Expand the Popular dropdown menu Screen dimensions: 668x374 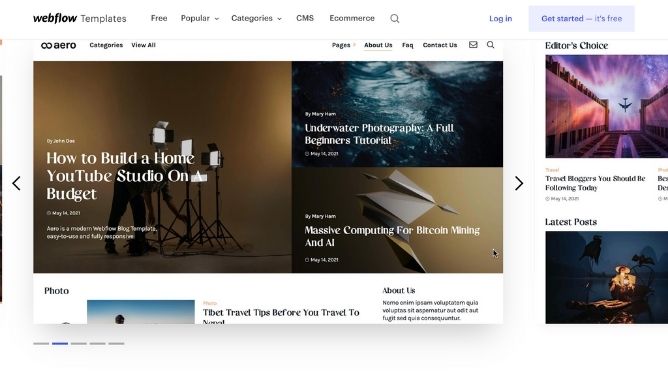199,18
